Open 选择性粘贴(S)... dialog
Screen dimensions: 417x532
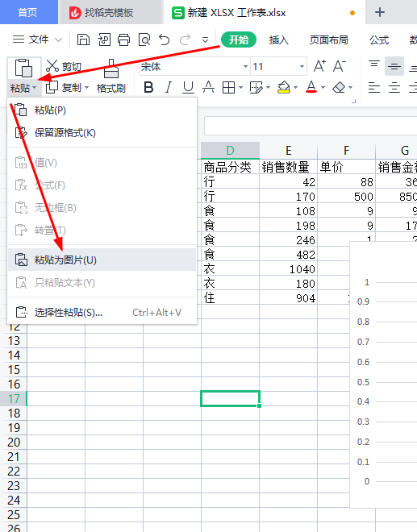tap(102, 312)
